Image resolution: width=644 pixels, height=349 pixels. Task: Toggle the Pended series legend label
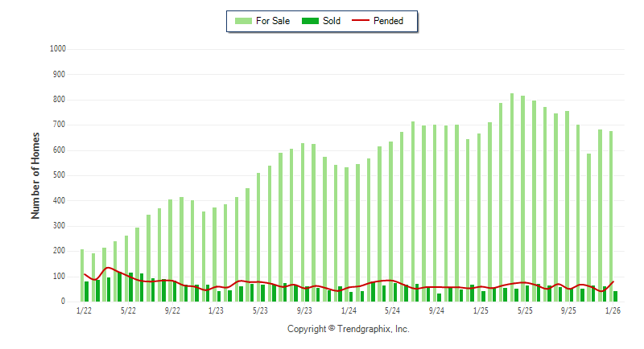pos(389,21)
